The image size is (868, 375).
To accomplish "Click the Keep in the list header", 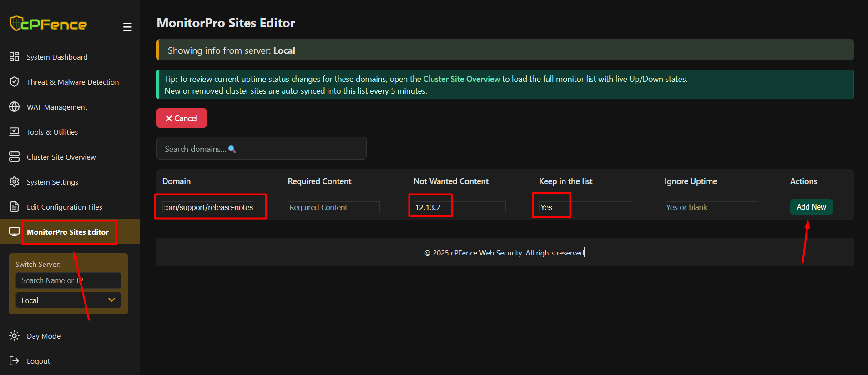I will pos(566,181).
